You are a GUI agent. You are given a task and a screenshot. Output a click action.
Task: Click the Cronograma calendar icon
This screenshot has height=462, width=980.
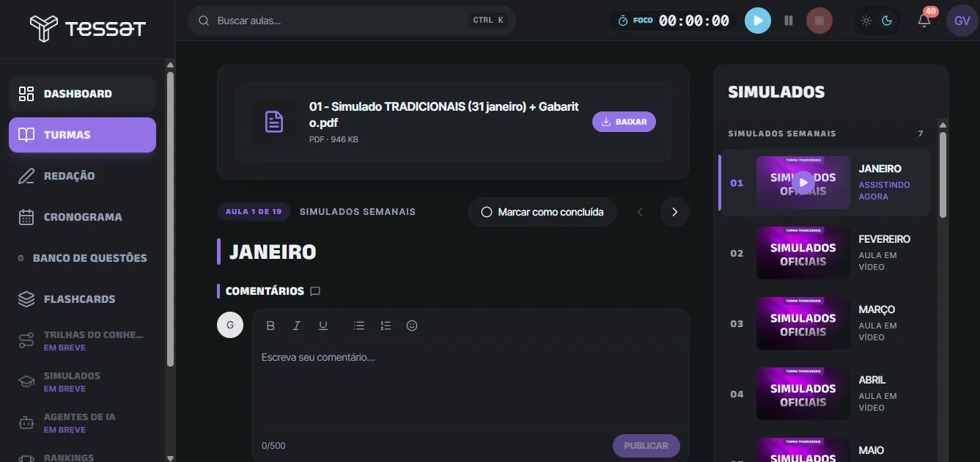pos(26,217)
